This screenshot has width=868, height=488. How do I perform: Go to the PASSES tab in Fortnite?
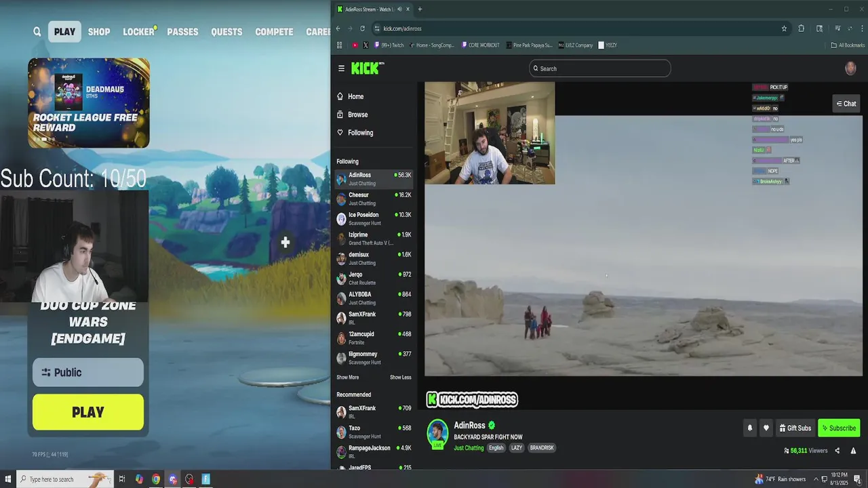(182, 32)
